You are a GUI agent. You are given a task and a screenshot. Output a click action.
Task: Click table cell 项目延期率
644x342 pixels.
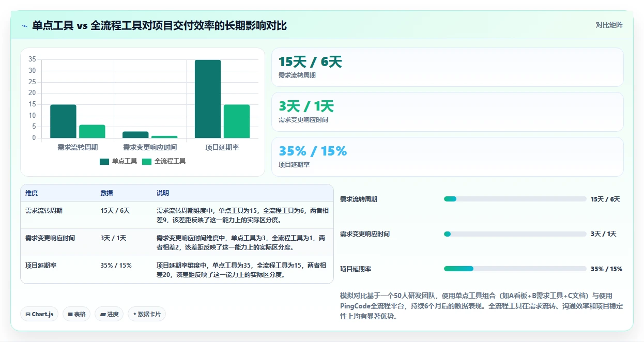[41, 266]
